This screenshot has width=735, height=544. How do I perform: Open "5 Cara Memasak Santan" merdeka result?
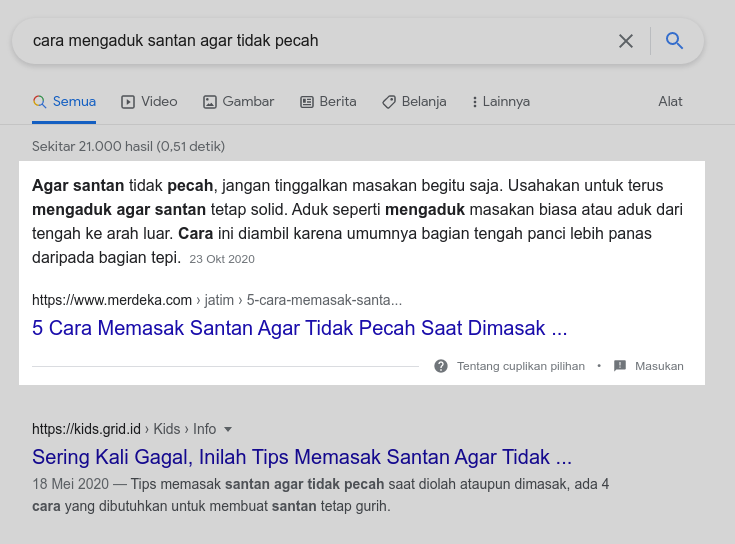tap(299, 328)
